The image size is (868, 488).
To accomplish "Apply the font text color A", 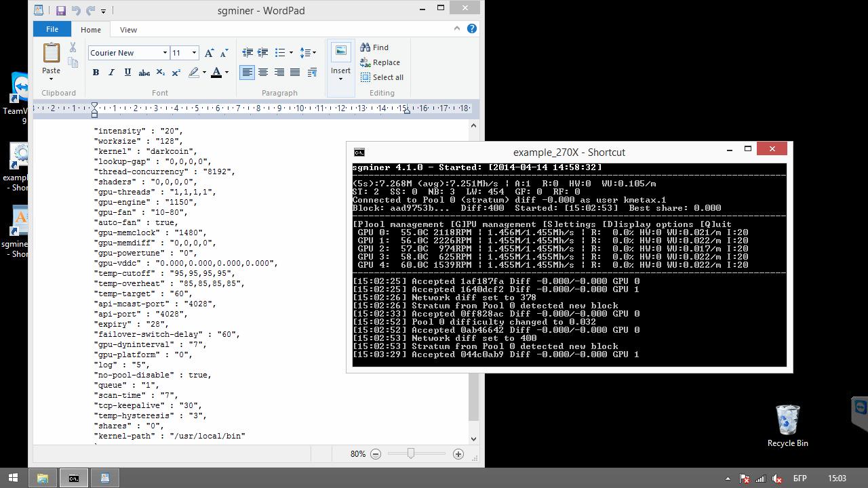I will click(216, 73).
